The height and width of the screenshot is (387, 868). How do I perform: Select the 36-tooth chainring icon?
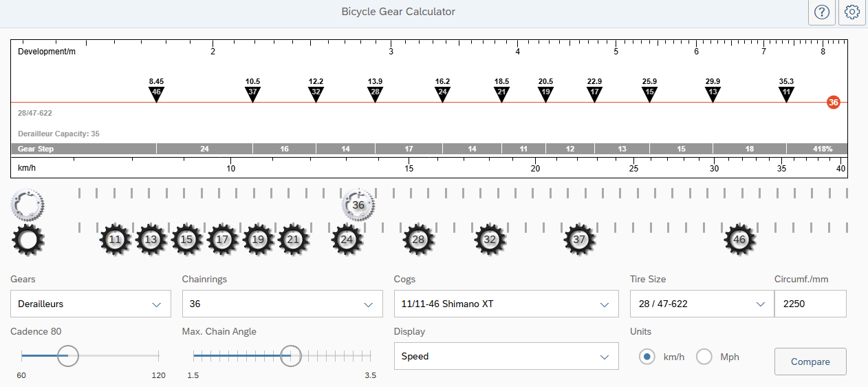click(358, 205)
